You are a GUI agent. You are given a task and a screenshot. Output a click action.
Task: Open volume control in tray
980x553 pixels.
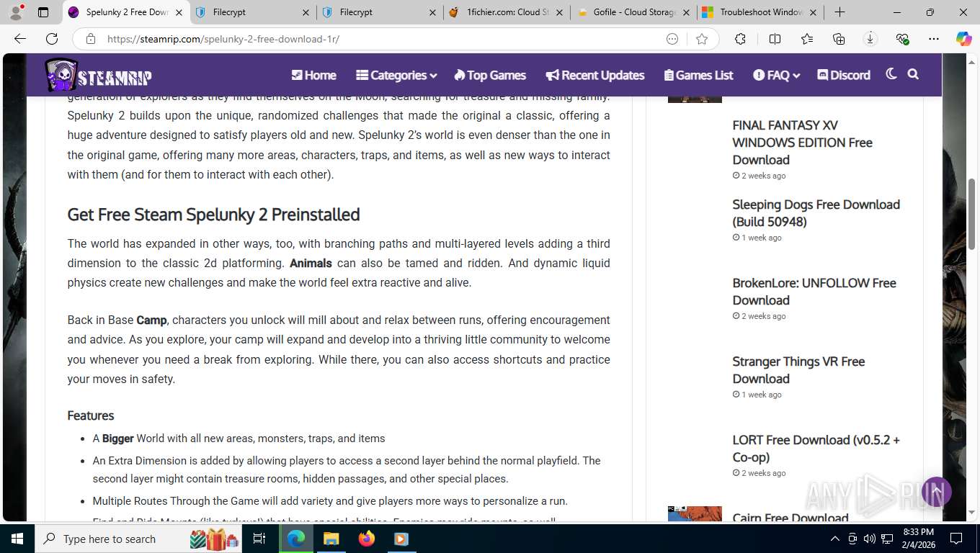(x=870, y=539)
